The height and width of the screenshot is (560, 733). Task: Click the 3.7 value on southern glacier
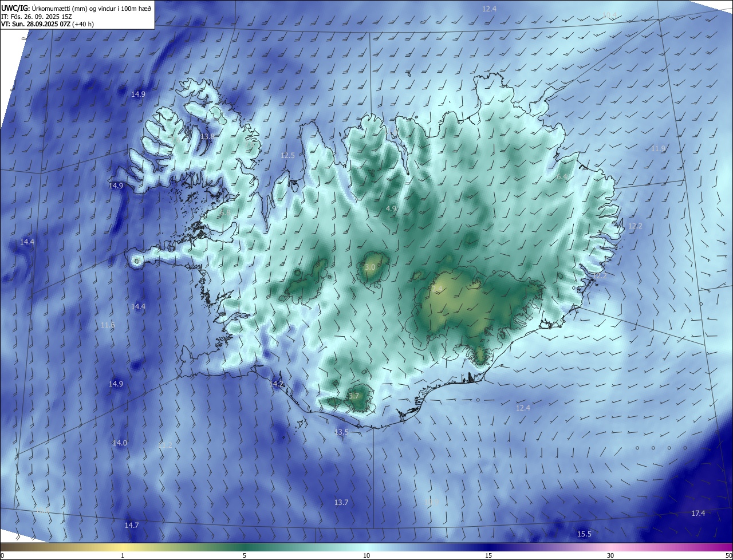tap(353, 396)
